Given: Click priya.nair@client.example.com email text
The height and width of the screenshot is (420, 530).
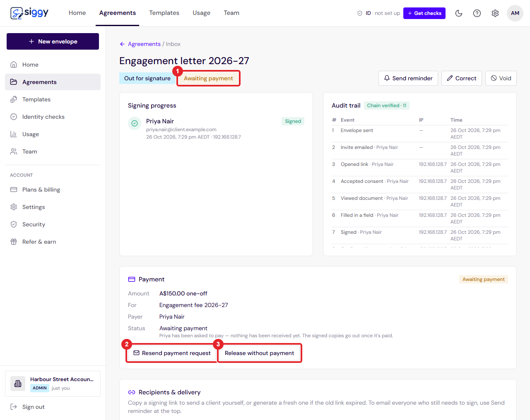Looking at the screenshot, I should (181, 130).
